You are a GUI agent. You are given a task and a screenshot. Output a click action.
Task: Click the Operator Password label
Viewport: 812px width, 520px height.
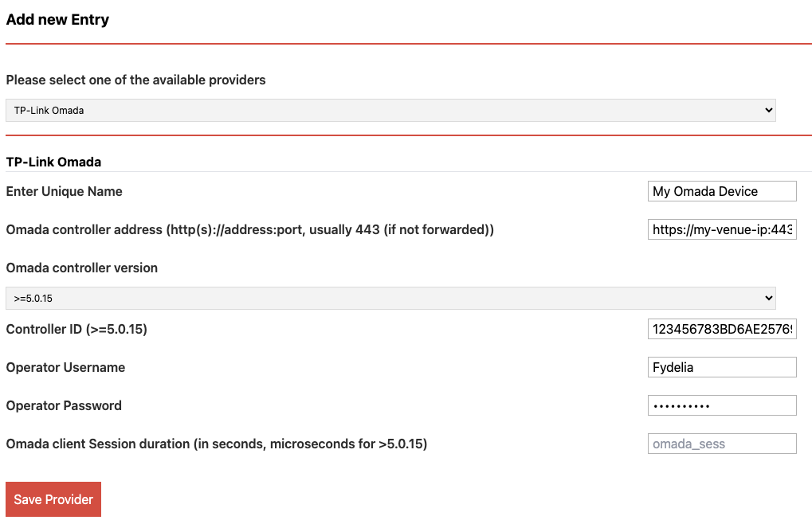[x=64, y=405]
